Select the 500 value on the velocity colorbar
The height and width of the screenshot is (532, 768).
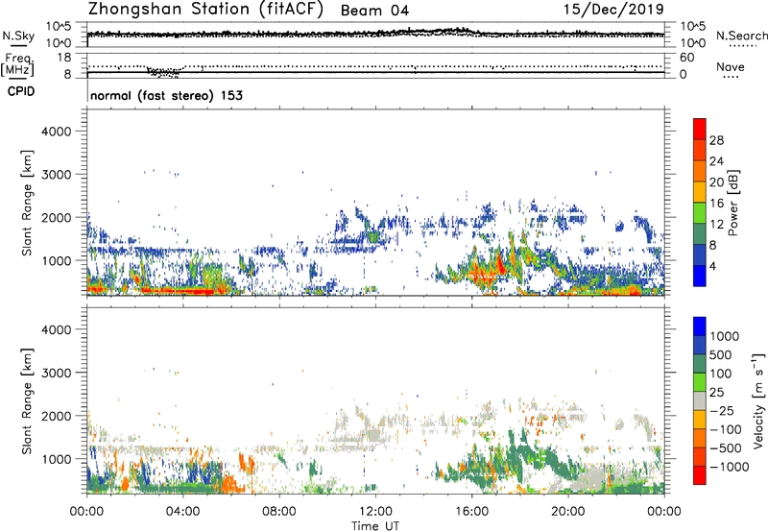point(721,355)
